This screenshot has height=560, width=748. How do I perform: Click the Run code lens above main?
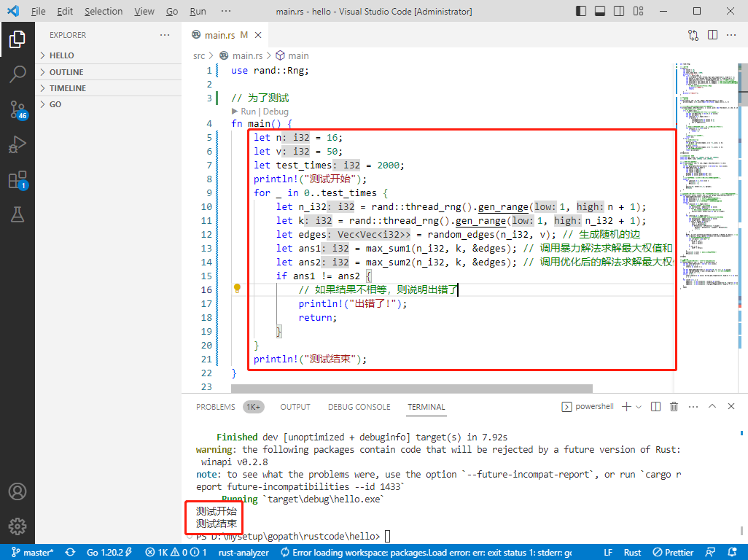coord(248,111)
